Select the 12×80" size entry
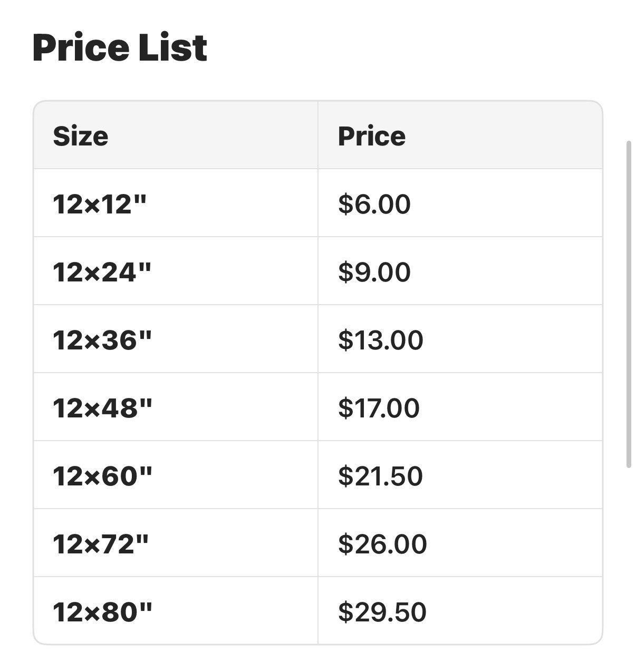Image resolution: width=636 pixels, height=672 pixels. pos(102,612)
